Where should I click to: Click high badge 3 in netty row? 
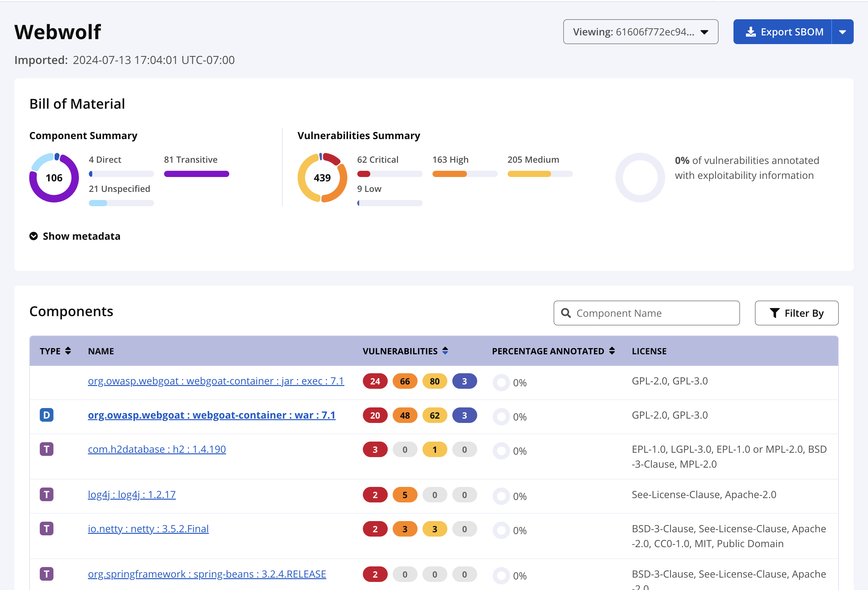pos(405,529)
